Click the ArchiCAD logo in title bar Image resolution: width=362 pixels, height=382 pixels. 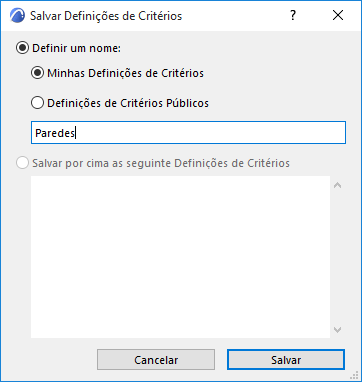pos(17,16)
